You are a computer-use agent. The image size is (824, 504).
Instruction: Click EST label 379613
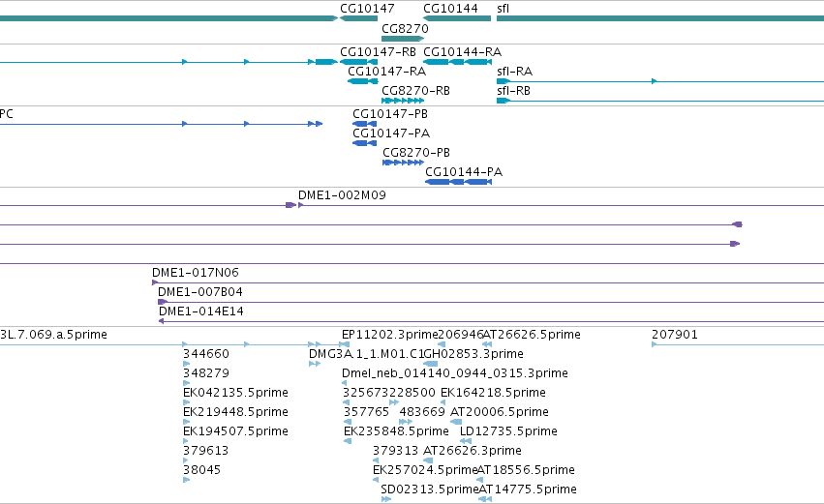point(205,451)
